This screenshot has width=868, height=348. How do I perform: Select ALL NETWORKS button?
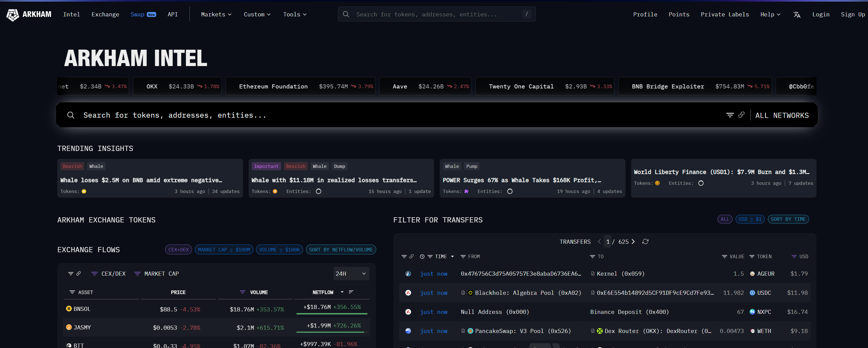click(x=782, y=115)
